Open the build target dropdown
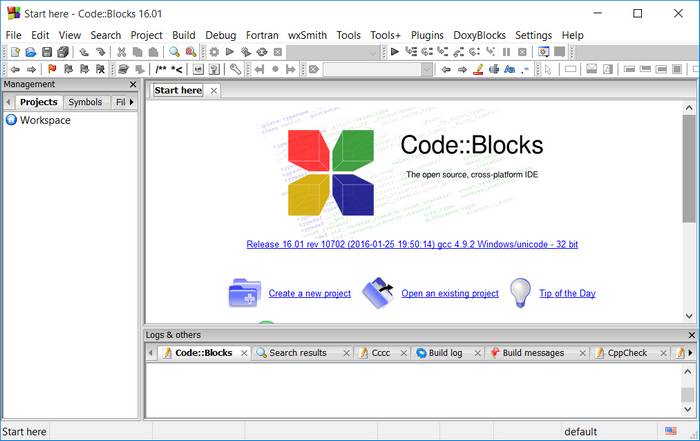This screenshot has height=441, width=700. click(333, 52)
